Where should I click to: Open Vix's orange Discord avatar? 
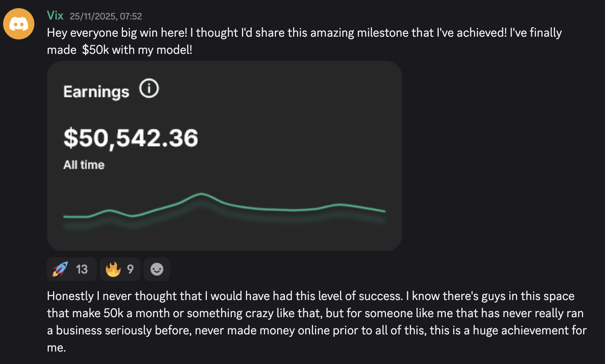[x=19, y=24]
